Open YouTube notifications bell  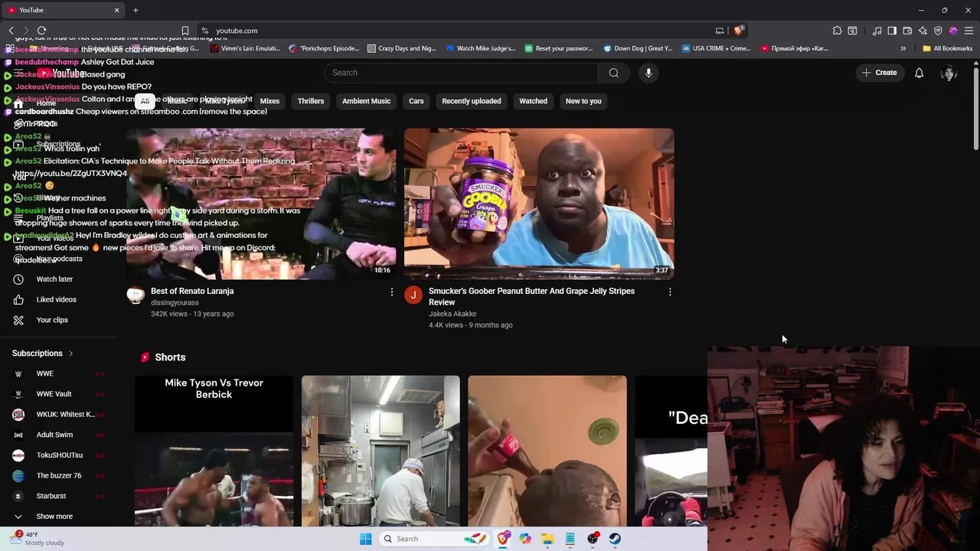(x=919, y=73)
